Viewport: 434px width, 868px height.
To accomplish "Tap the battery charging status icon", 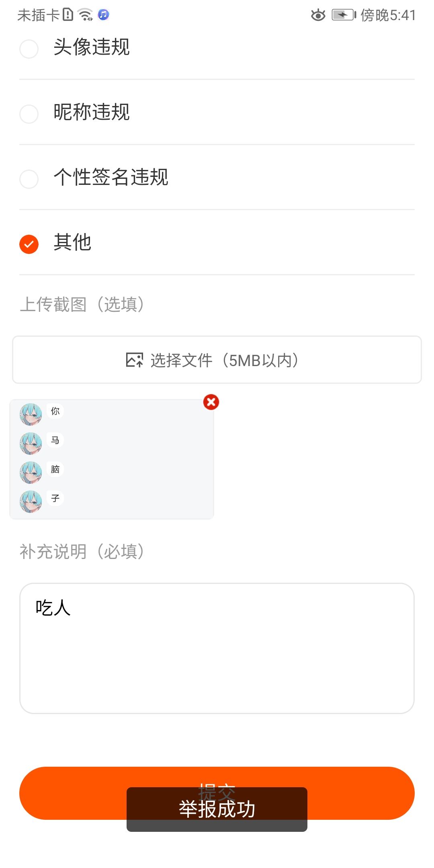I will 344,15.
